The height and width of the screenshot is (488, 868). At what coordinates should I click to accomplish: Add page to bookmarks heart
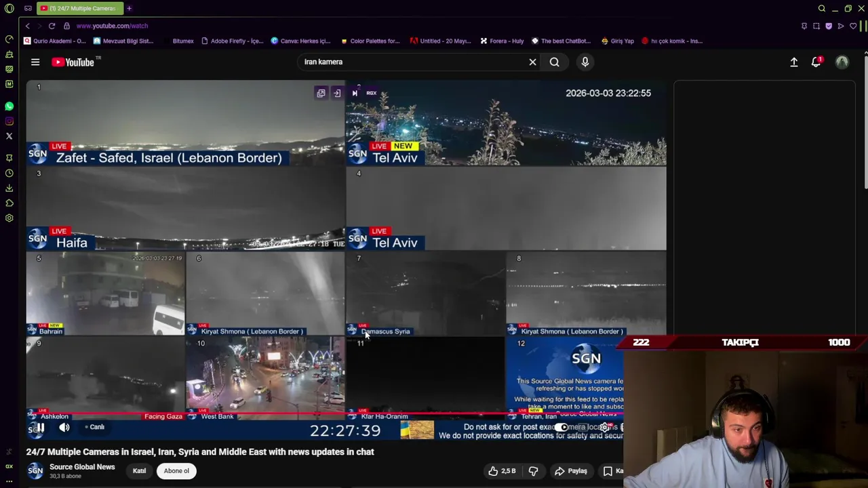click(853, 26)
